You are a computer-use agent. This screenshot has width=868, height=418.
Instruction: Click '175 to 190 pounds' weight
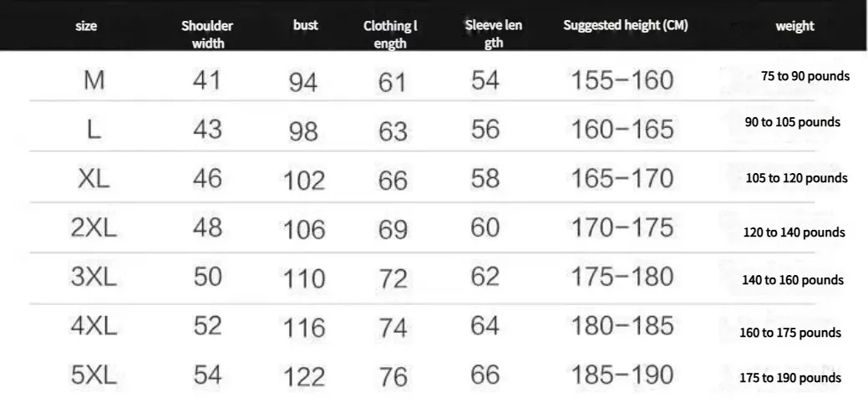pyautogui.click(x=789, y=378)
